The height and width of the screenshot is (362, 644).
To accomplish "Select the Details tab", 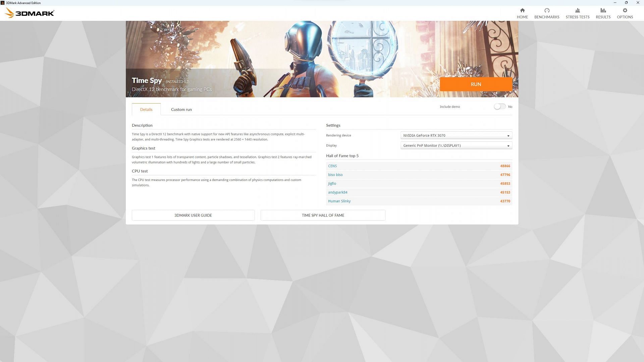I will pos(146,109).
